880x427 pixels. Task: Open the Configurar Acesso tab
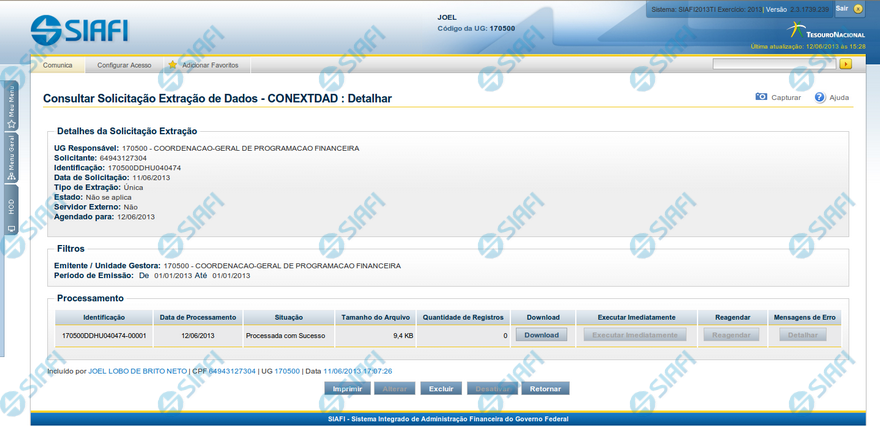tap(124, 65)
